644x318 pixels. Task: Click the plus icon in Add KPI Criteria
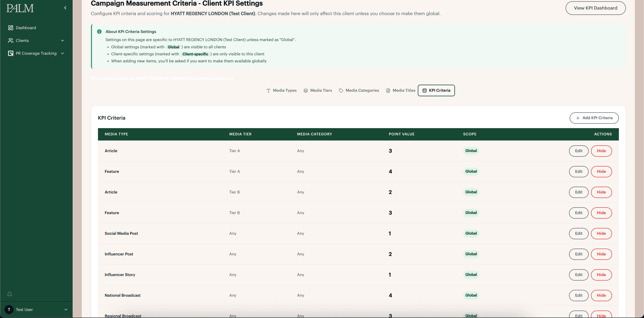pos(578,118)
